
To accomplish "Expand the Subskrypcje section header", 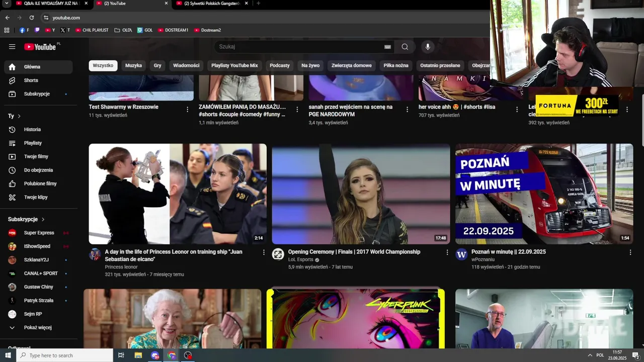I will point(26,219).
